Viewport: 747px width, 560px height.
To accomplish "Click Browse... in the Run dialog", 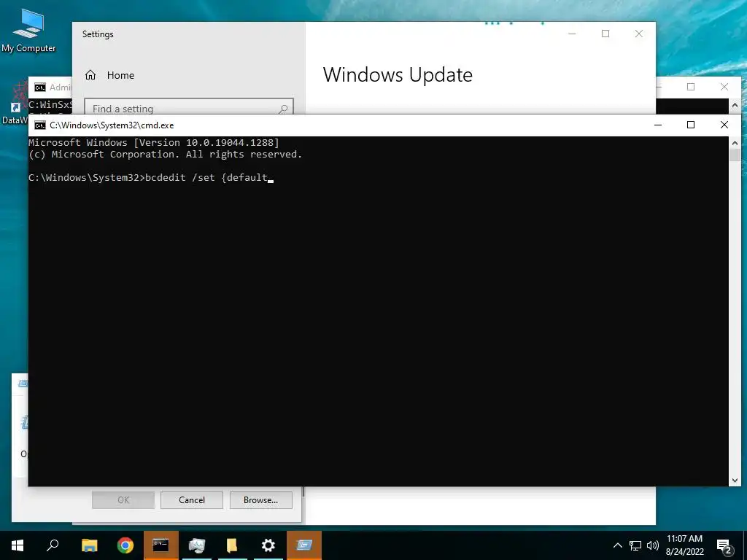I will click(260, 500).
